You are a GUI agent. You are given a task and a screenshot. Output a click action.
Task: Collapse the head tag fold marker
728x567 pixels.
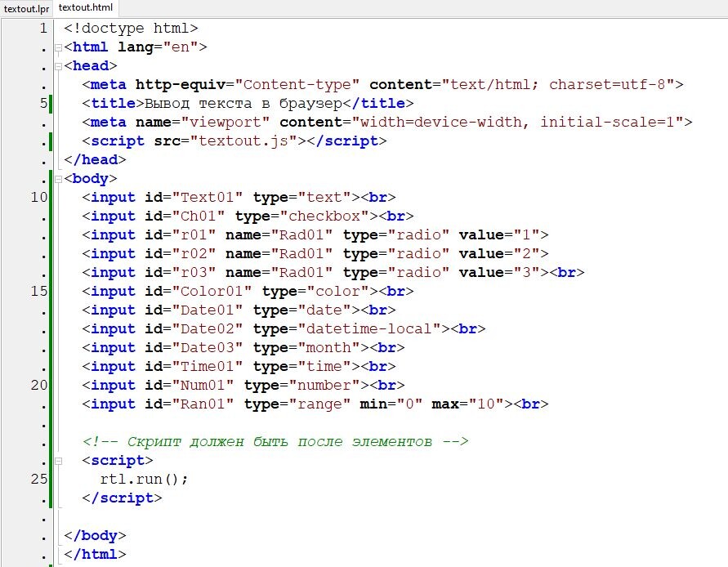59,66
